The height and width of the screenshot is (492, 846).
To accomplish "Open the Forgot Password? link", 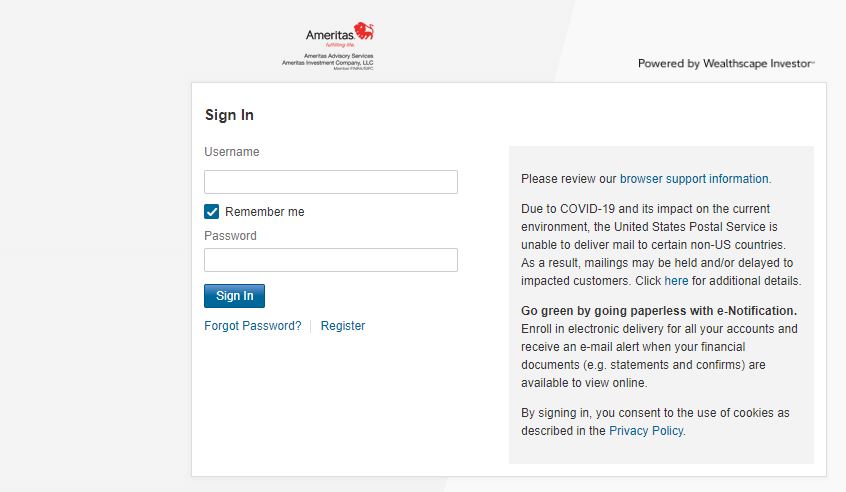I will (x=252, y=326).
